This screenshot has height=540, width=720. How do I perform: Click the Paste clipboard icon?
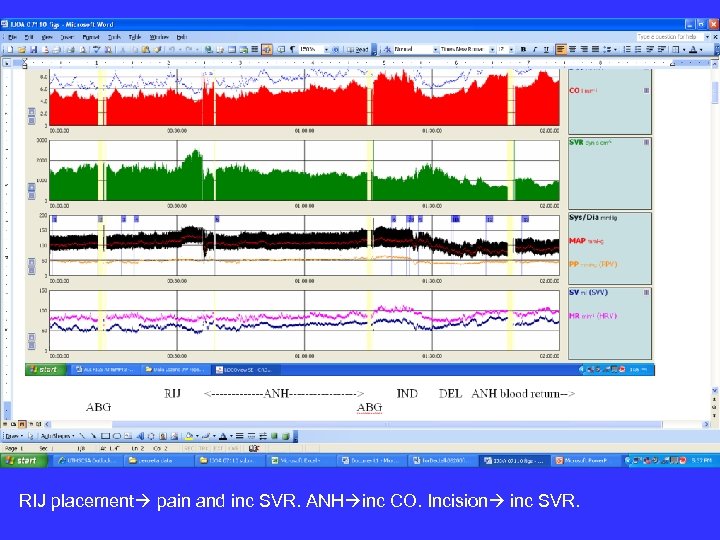click(146, 49)
